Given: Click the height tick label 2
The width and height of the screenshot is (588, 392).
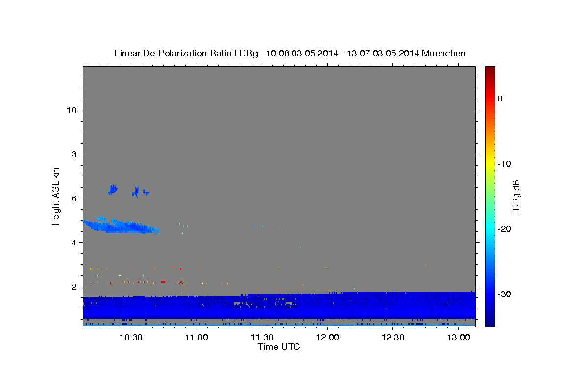Looking at the screenshot, I should (73, 287).
